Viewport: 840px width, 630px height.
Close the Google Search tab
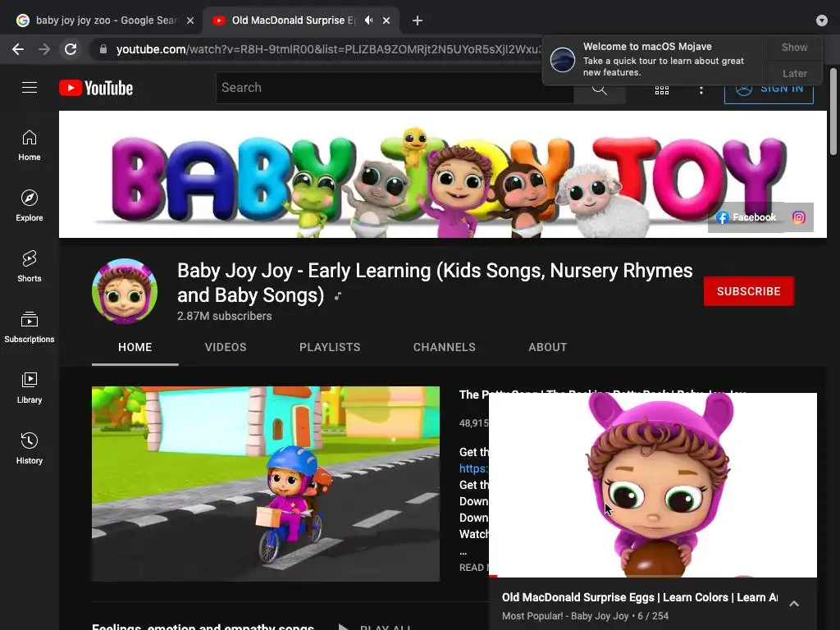point(190,21)
